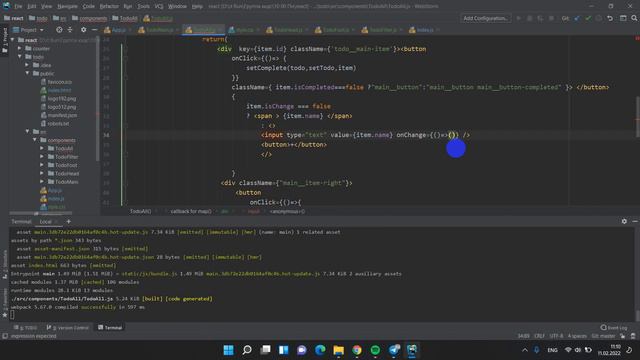
Task: Expand the counter folder
Action: tap(20, 48)
